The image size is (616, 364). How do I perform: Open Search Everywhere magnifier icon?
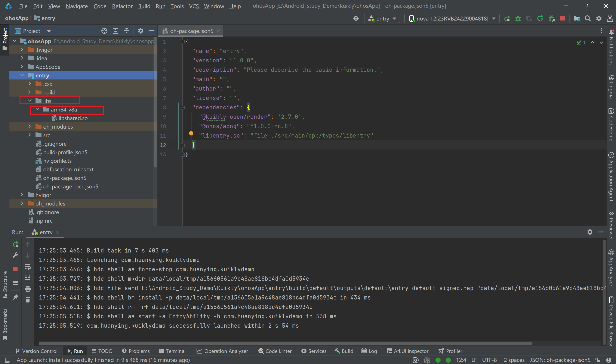pos(588,19)
